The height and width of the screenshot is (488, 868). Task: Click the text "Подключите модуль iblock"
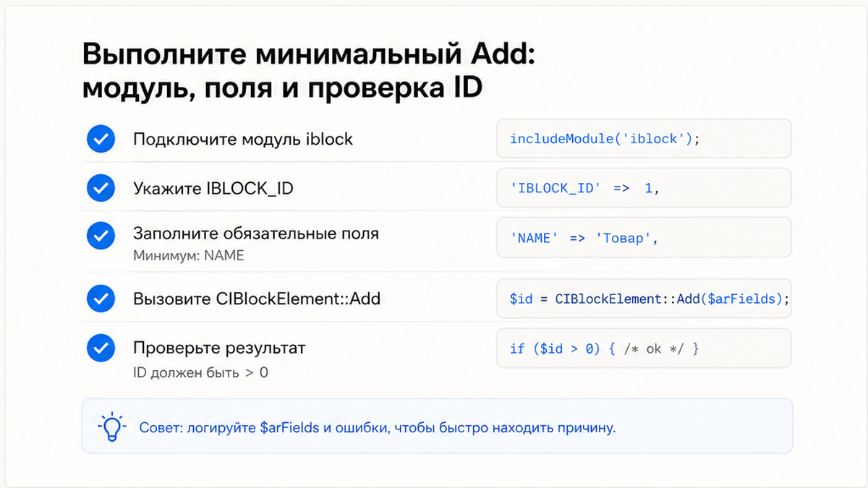(x=243, y=139)
